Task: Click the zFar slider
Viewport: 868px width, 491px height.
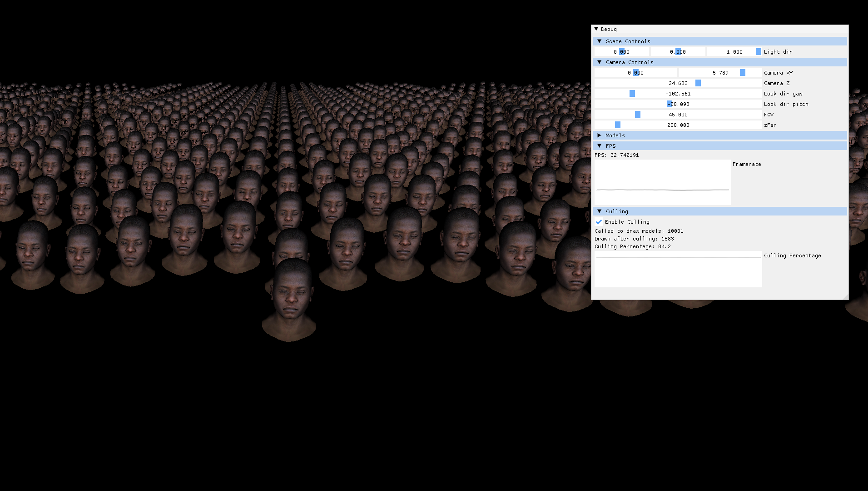Action: [x=678, y=125]
